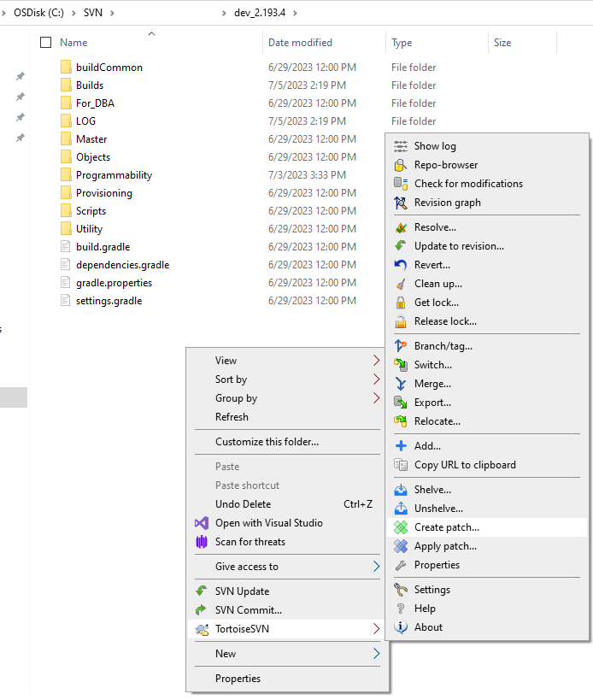Click the SVN Commit icon
Image resolution: width=593 pixels, height=700 pixels.
click(x=202, y=610)
